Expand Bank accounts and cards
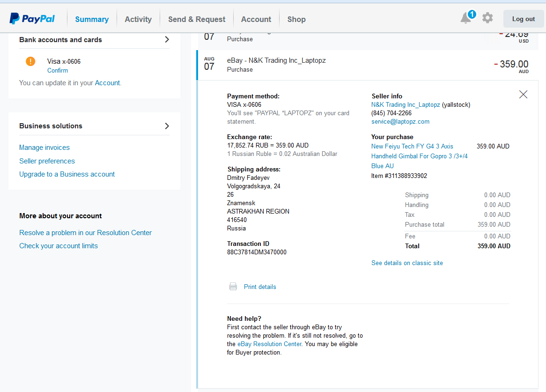 [167, 40]
